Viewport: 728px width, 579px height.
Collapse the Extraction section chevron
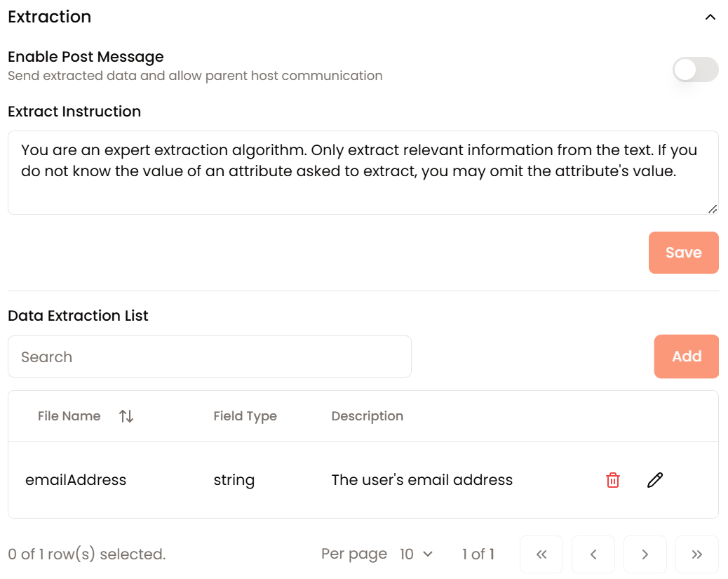click(710, 17)
